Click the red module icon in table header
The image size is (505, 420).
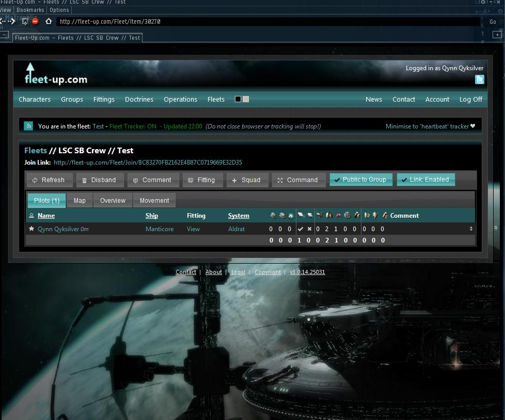pyautogui.click(x=338, y=215)
